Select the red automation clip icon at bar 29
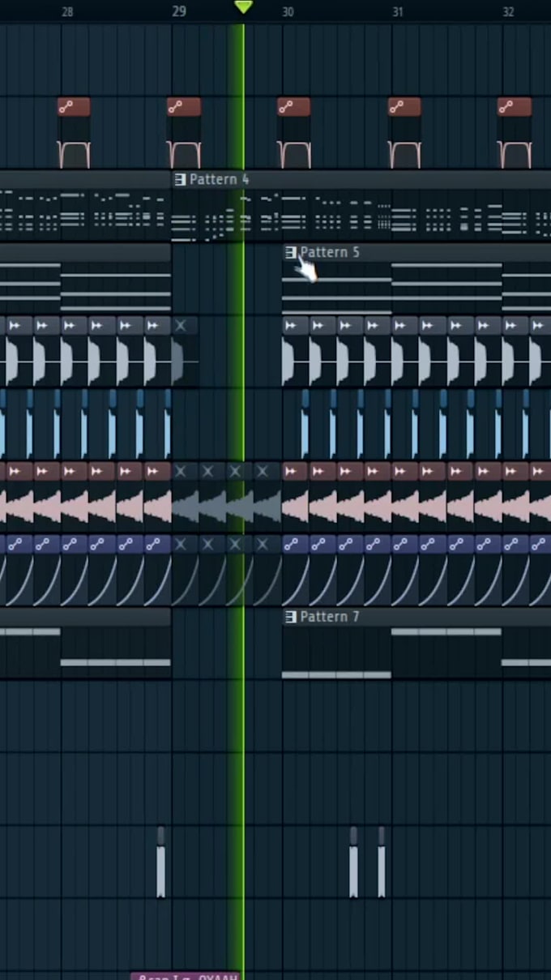 [184, 107]
